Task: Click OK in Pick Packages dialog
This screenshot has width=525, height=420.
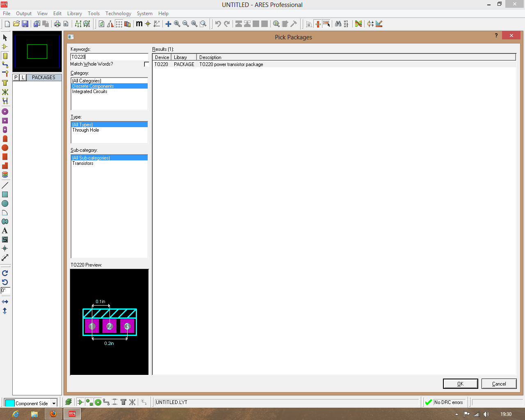Action: tap(460, 384)
